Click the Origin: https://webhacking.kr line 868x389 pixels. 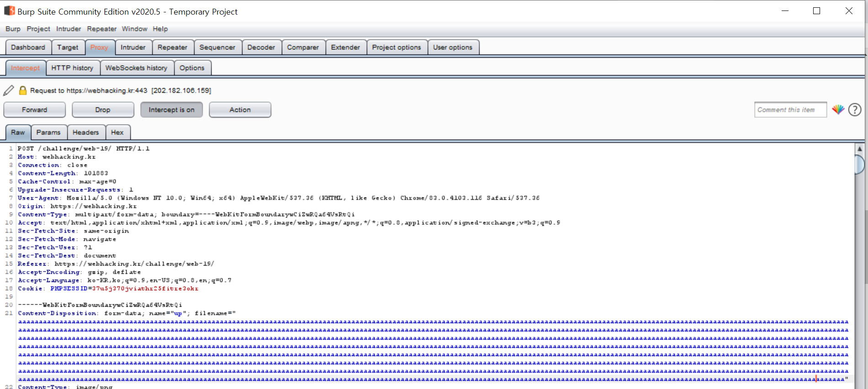point(77,206)
